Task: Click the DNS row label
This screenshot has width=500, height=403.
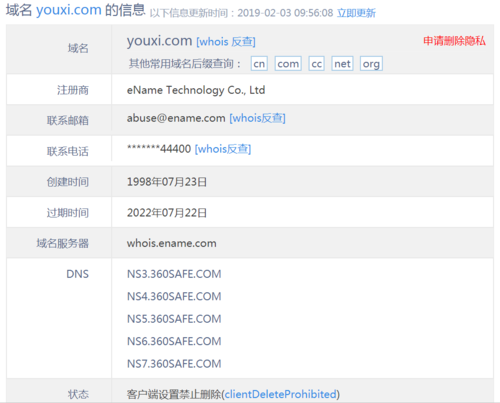Action: coord(78,274)
